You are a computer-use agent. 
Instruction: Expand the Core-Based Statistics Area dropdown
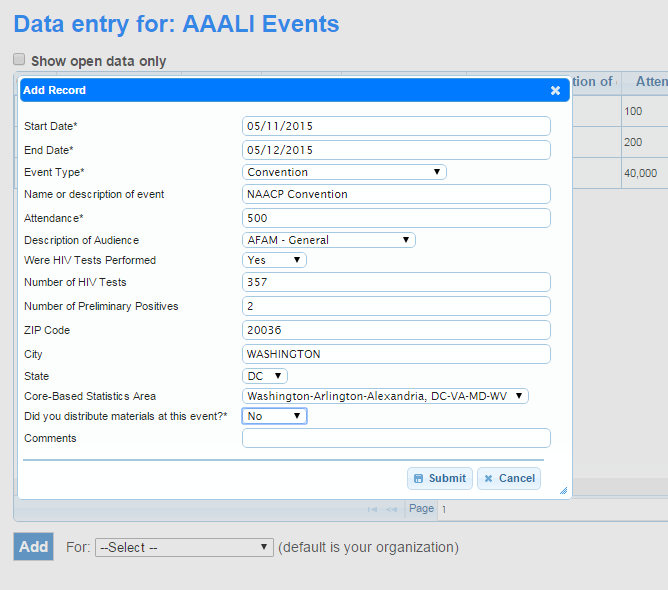(x=385, y=396)
